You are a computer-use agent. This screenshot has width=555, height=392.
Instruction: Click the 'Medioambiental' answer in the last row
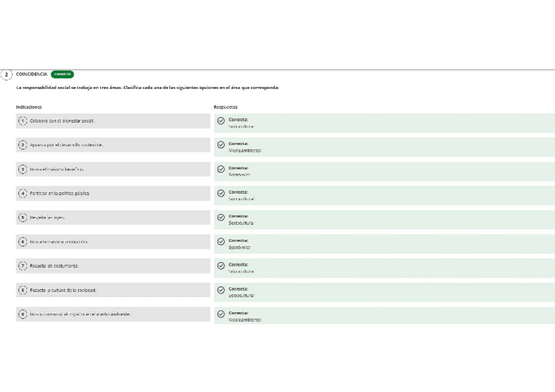coord(245,320)
